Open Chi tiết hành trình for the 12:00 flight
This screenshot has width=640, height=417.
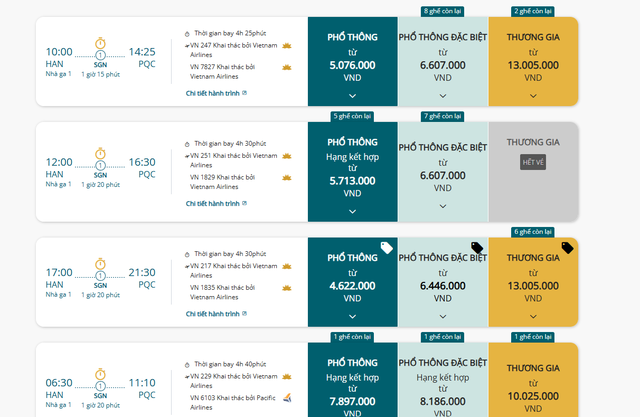click(x=216, y=204)
